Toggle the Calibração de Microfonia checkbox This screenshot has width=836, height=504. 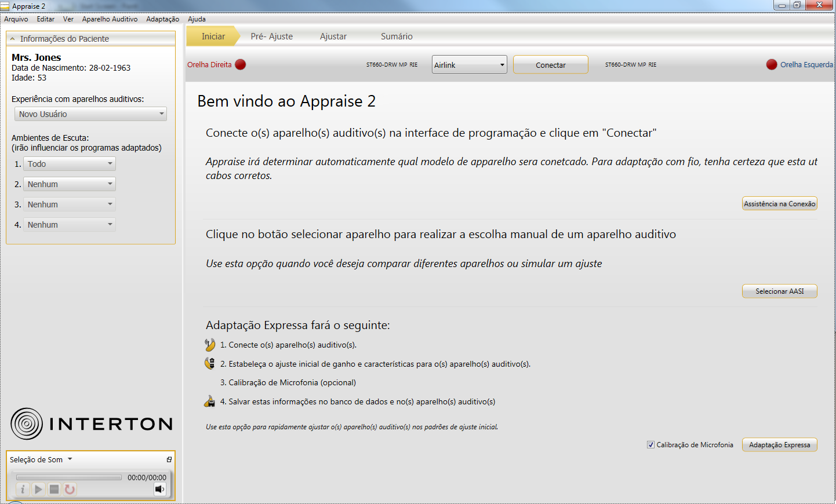pyautogui.click(x=650, y=445)
